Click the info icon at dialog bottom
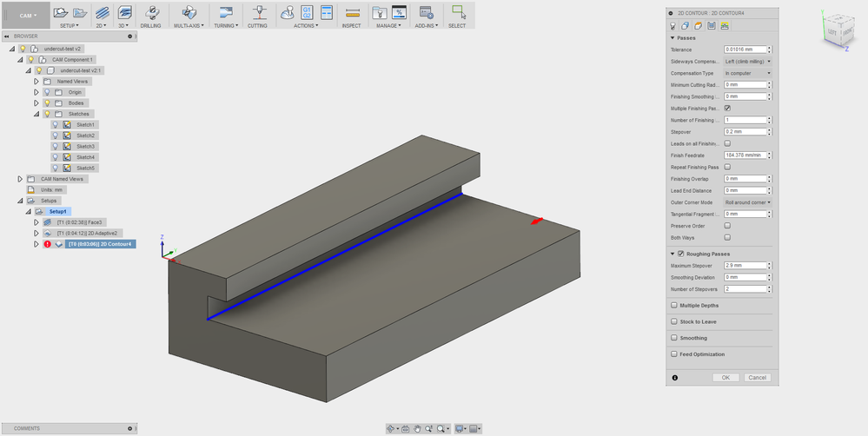 675,377
